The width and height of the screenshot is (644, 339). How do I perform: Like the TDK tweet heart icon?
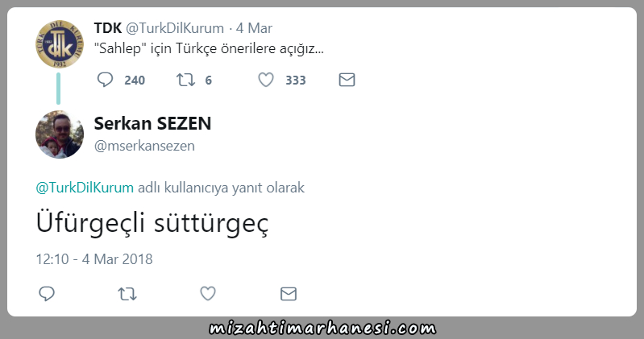coord(266,80)
